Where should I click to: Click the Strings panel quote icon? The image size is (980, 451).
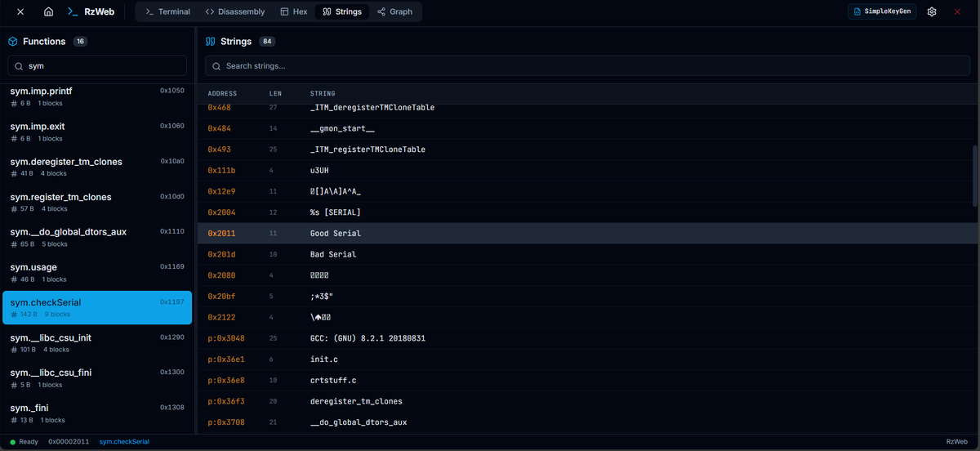click(211, 42)
